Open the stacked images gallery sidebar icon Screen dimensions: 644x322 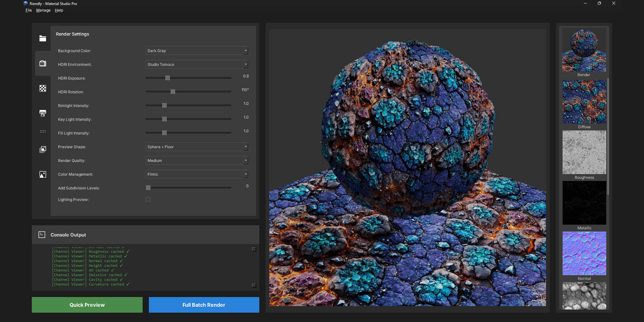pyautogui.click(x=43, y=149)
